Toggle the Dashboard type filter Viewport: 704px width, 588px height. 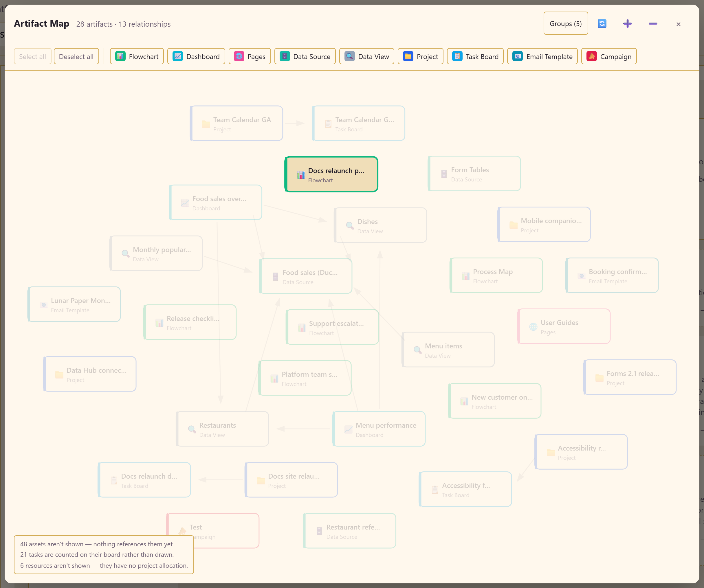coord(196,56)
